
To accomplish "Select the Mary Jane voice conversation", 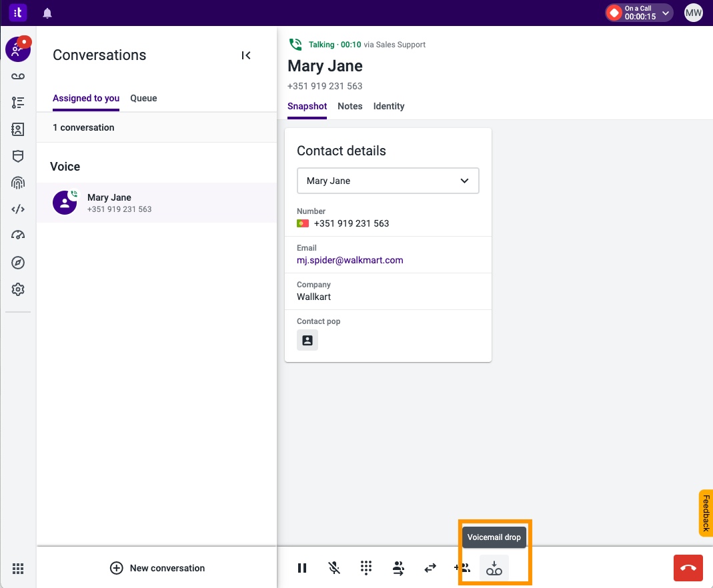I will 157,203.
